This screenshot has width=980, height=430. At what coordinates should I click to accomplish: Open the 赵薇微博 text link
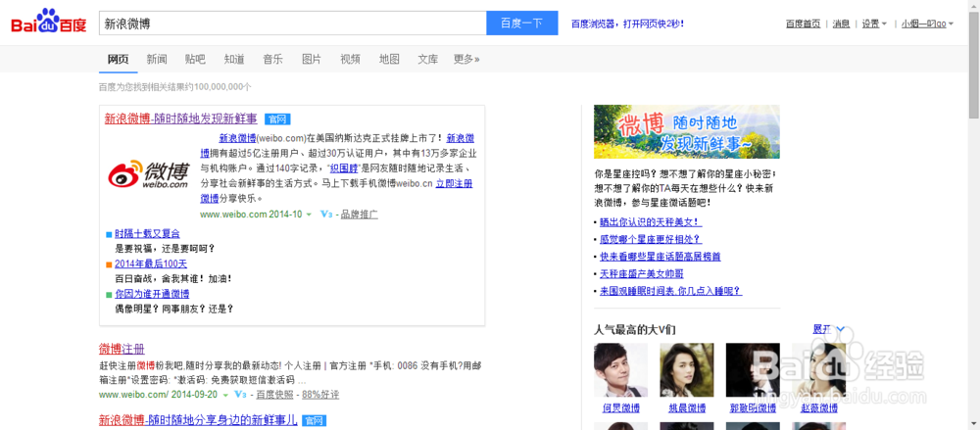tap(818, 408)
